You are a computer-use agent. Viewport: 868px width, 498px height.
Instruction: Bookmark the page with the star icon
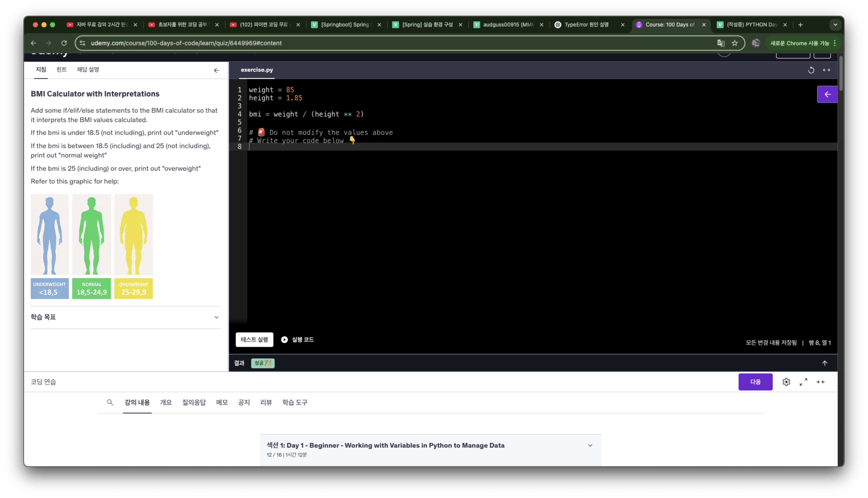coord(735,43)
